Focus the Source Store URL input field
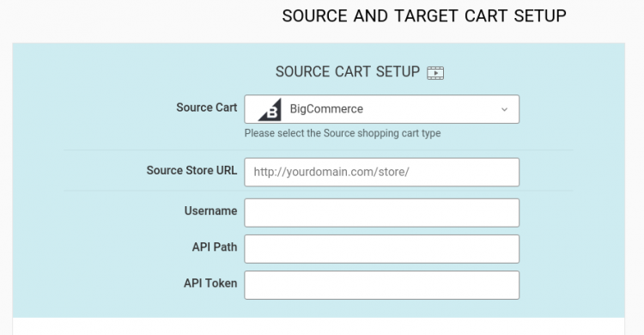 click(x=381, y=172)
